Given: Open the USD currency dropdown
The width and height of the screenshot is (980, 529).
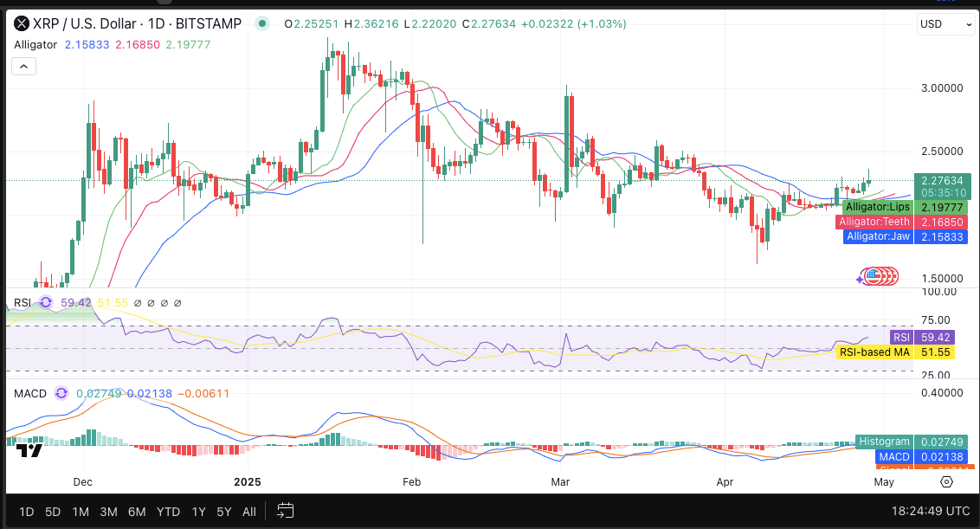Looking at the screenshot, I should point(945,23).
